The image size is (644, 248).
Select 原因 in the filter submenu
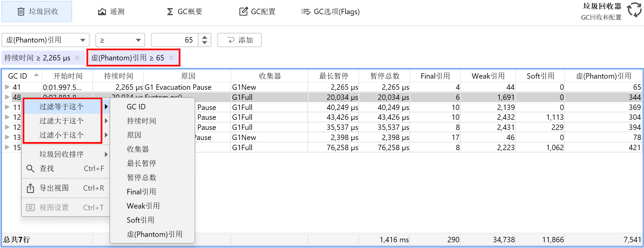click(152, 135)
